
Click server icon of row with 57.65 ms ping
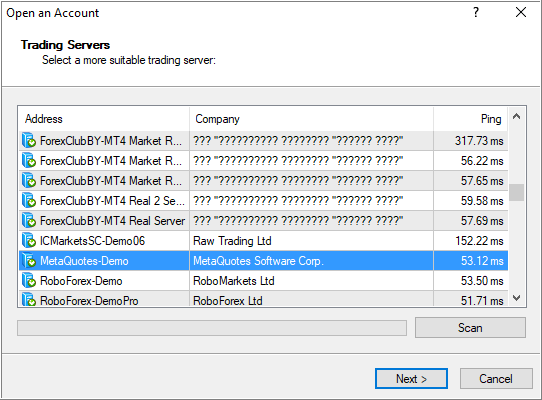point(29,181)
